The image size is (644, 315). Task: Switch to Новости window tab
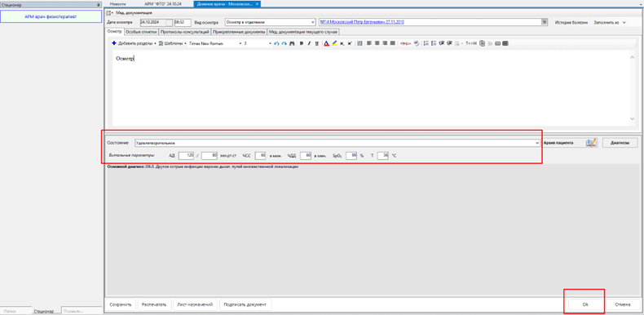pos(118,3)
